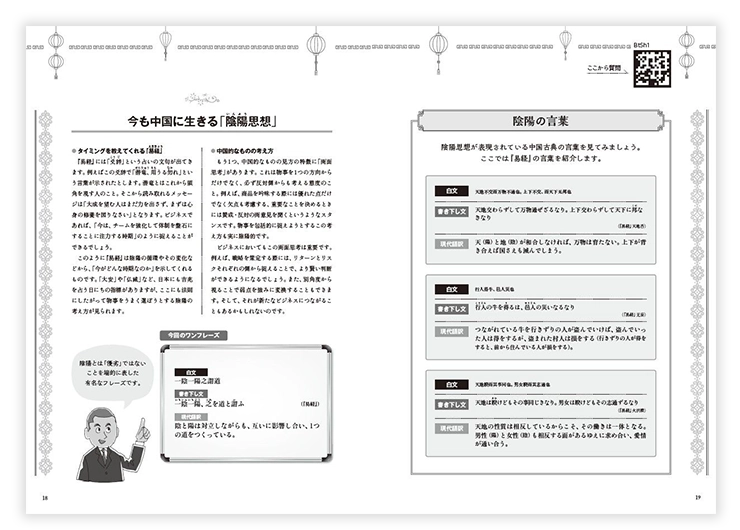740x530 pixels.
Task: Click the reading '行人の牛を得るは、邑人の災いなるなり'
Action: (524, 307)
